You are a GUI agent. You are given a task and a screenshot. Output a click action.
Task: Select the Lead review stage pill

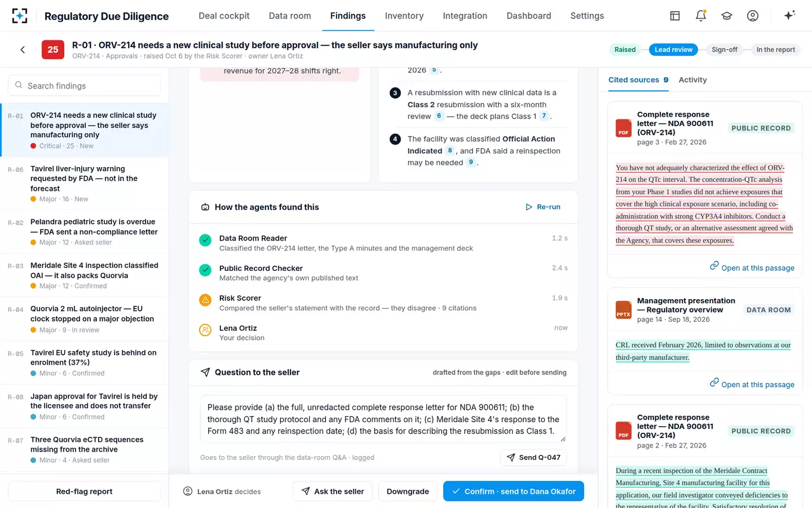pos(673,50)
